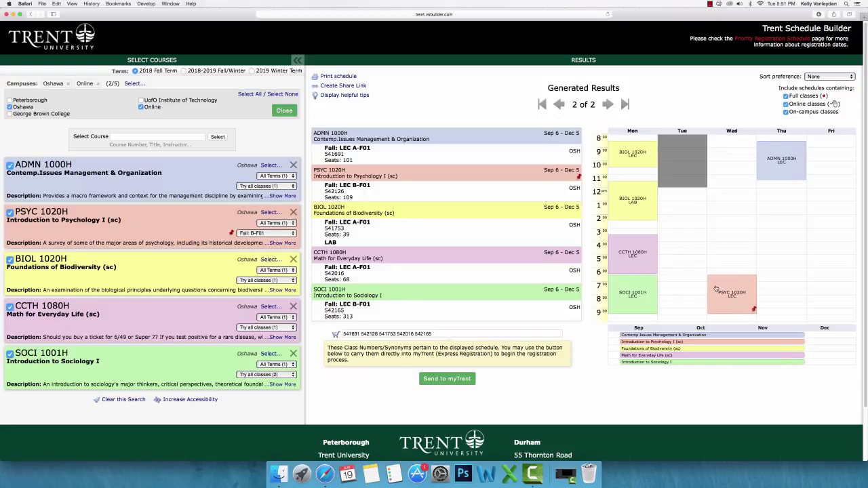Remove the ADMN 1000H course with its X
This screenshot has width=868, height=488.
[293, 165]
